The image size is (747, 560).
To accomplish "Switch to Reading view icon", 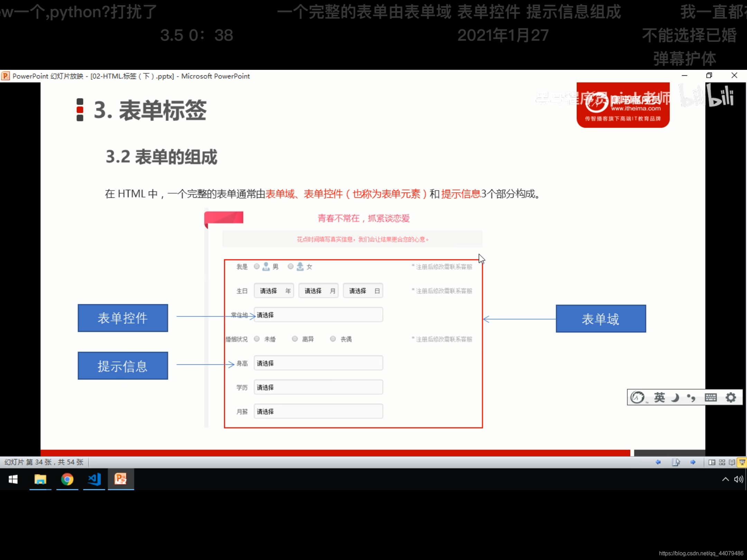I will click(732, 462).
